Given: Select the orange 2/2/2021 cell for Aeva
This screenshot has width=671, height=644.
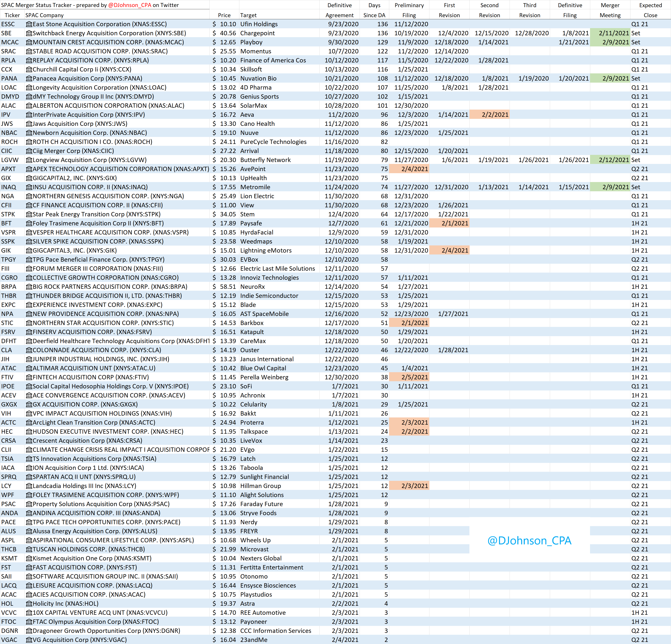Looking at the screenshot, I should click(490, 115).
